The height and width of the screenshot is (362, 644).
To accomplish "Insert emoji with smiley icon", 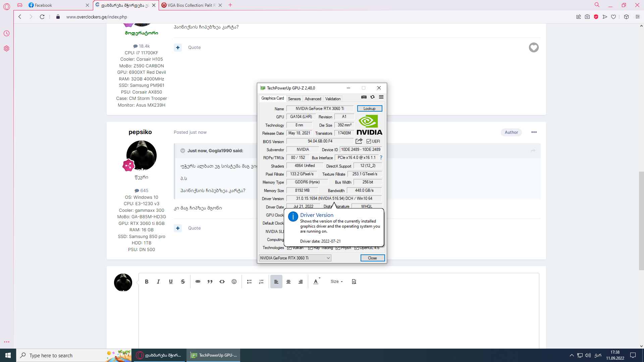I will click(x=234, y=282).
